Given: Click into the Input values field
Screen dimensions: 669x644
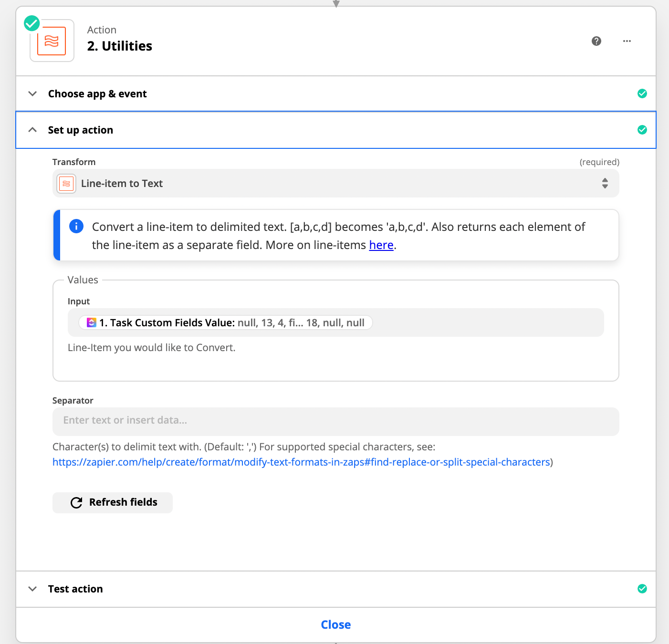Looking at the screenshot, I should coord(336,323).
